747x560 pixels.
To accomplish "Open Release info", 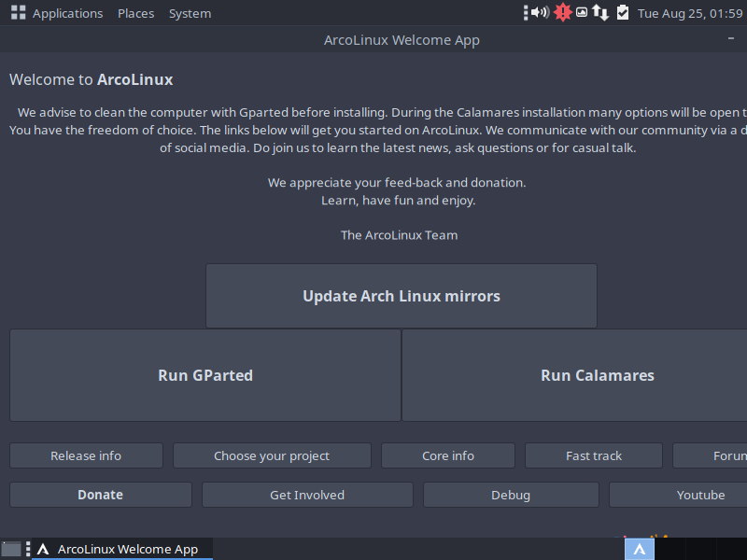I will pyautogui.click(x=86, y=455).
